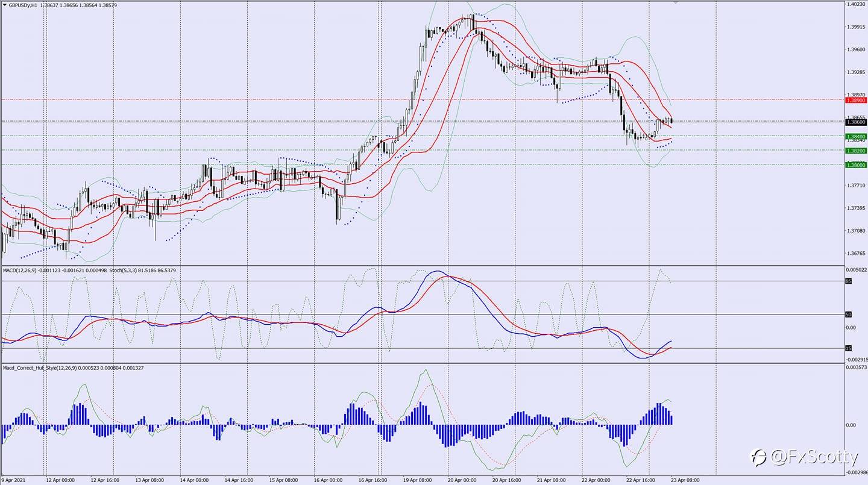The width and height of the screenshot is (868, 485).
Task: Click the 19 Apr 08:00 time label
Action: click(417, 481)
